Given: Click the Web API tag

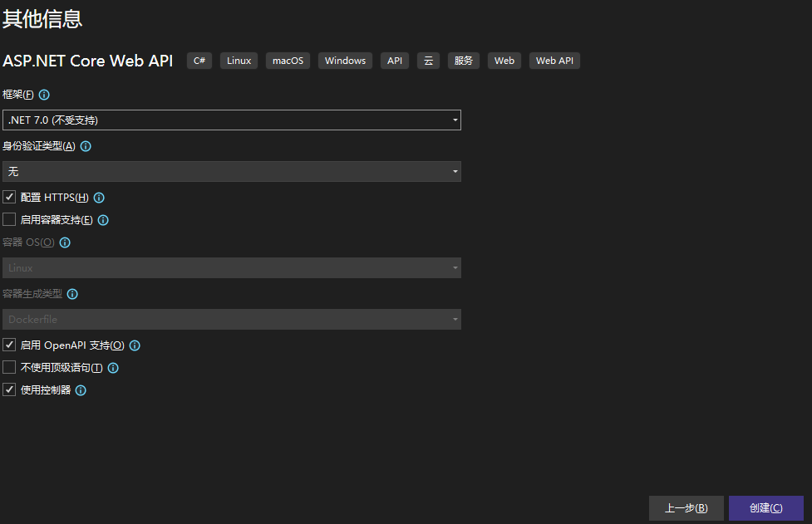Looking at the screenshot, I should click(554, 61).
